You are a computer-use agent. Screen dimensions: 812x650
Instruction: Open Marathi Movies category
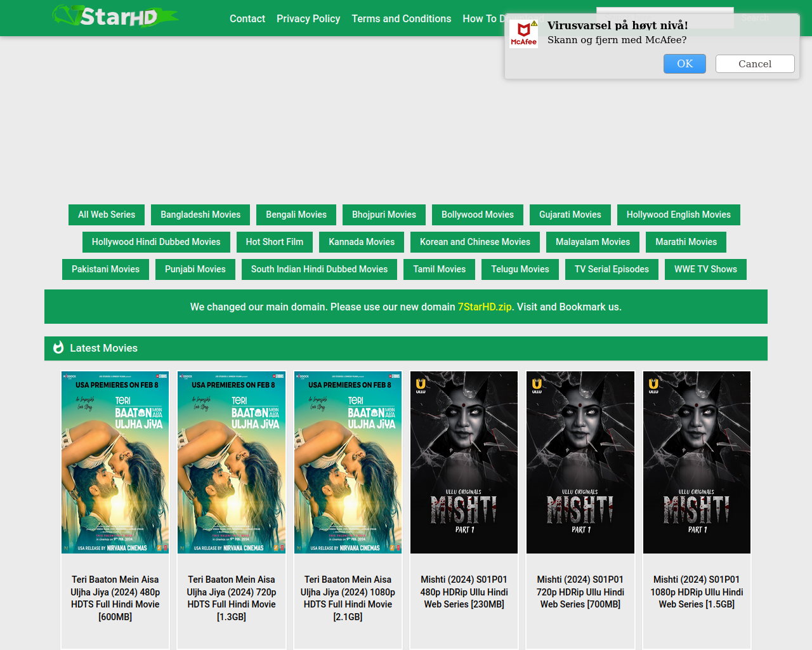(x=686, y=242)
